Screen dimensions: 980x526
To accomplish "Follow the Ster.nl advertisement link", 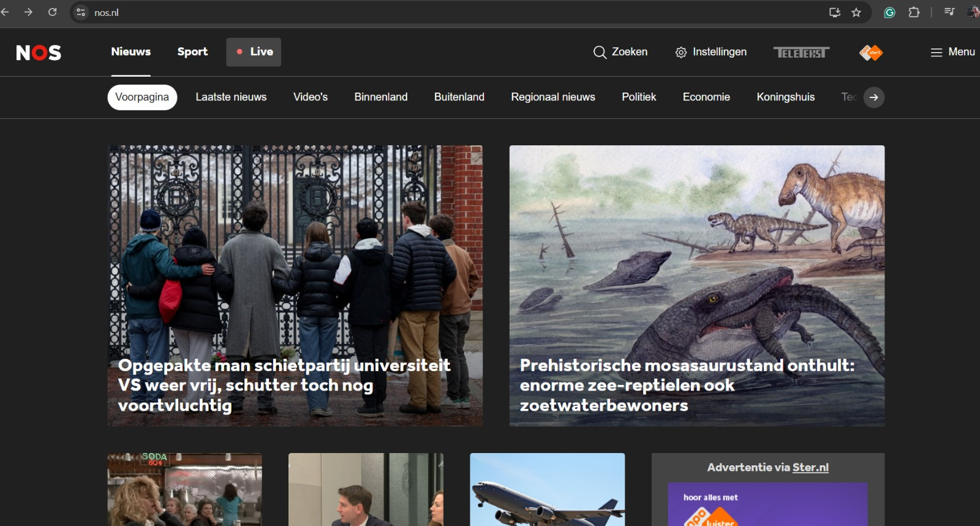I will click(810, 468).
